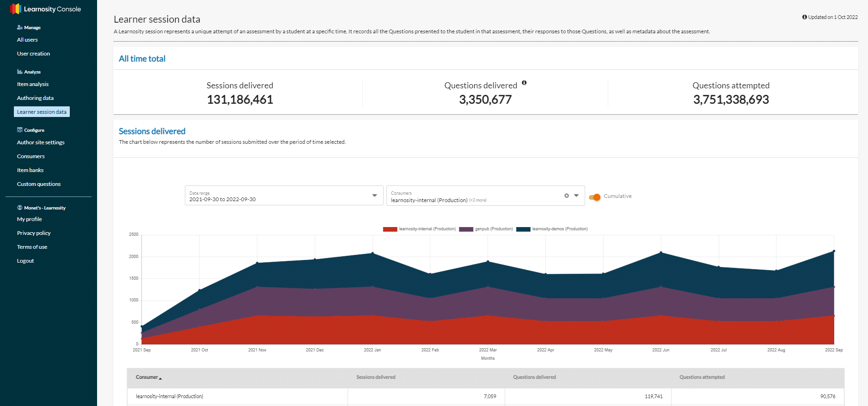Toggle the Cumulative switch

(x=595, y=197)
